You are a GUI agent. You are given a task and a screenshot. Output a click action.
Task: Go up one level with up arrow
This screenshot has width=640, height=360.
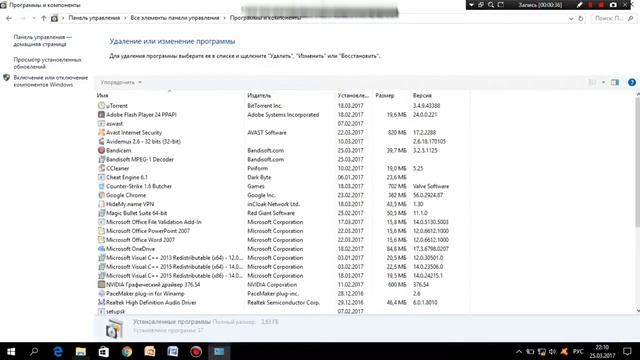pyautogui.click(x=44, y=18)
